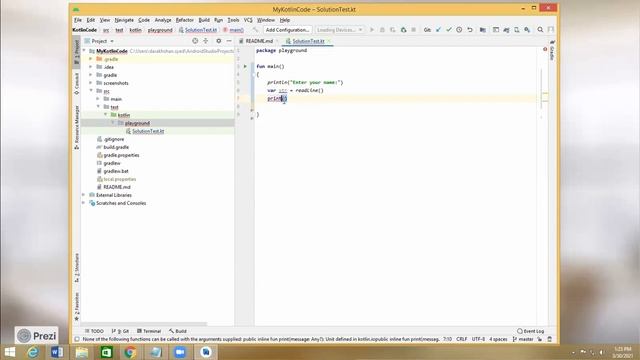Open Internet Explorer from taskbar

tap(33, 352)
